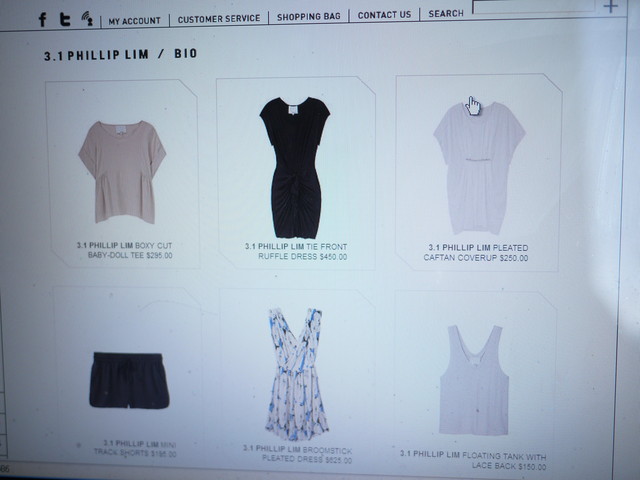
Task: Open the 3.1 Phillip Lim breadcrumb link
Action: pyautogui.click(x=96, y=55)
